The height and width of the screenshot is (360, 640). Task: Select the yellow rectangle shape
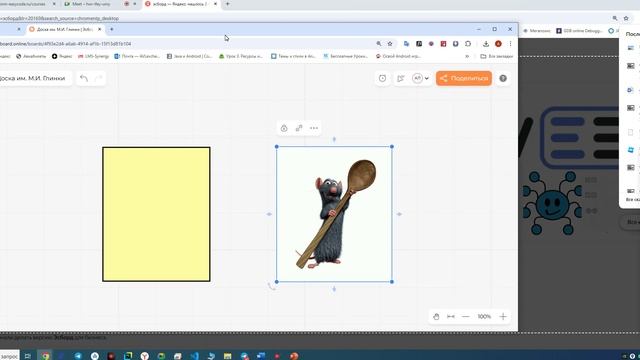(156, 214)
